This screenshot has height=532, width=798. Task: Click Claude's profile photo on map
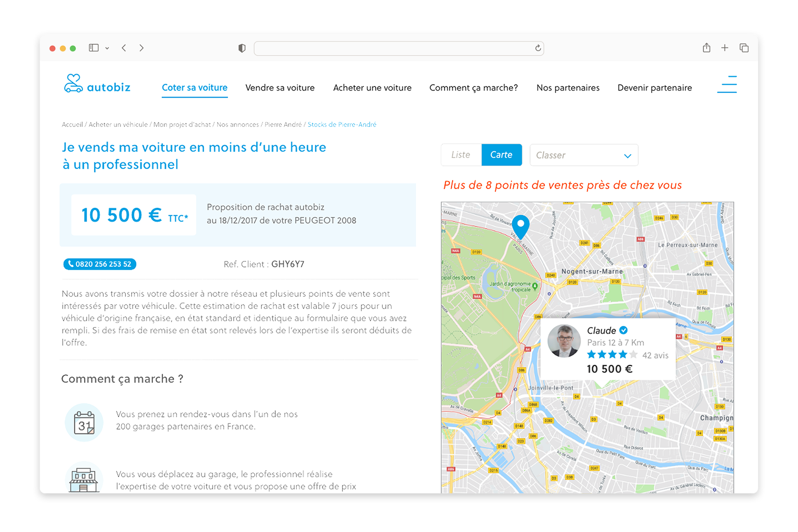pos(564,341)
